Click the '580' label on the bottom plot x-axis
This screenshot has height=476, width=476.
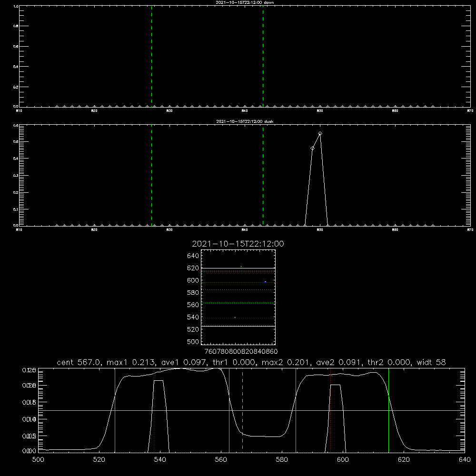tap(282, 460)
